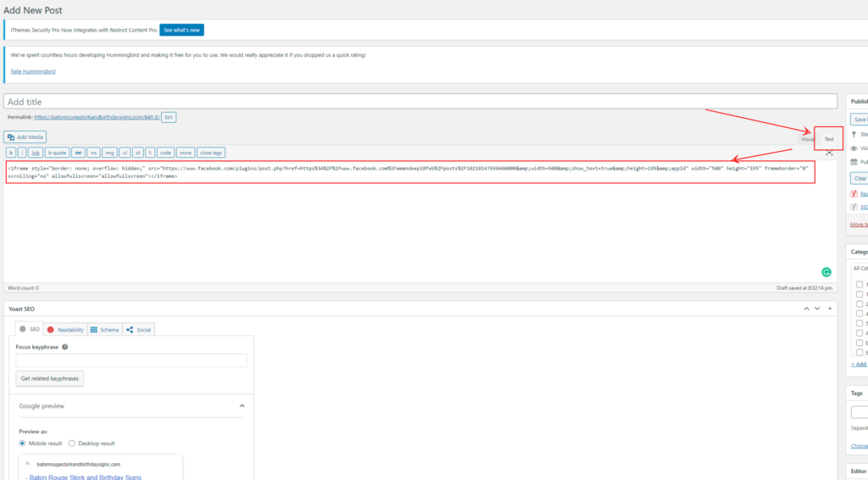Viewport: 868px width, 480px height.
Task: Click the green Grammarly icon
Action: 826,272
